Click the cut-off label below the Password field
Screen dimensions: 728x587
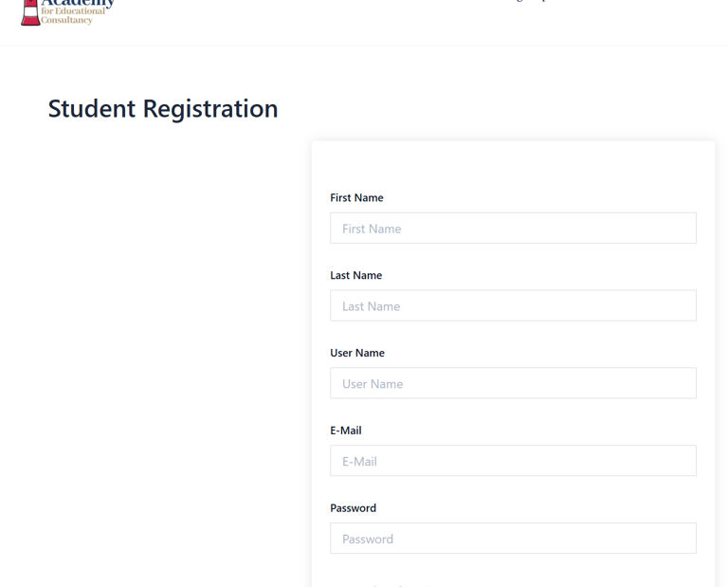(x=389, y=584)
